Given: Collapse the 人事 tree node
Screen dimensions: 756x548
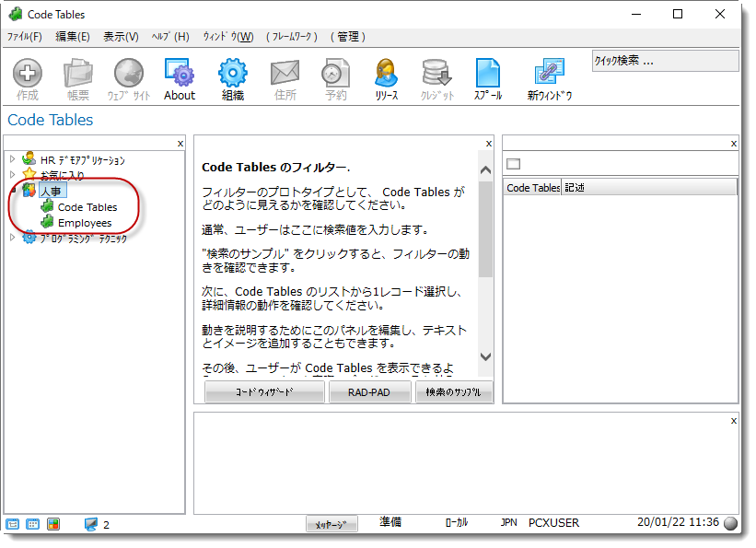Looking at the screenshot, I should coord(13,191).
